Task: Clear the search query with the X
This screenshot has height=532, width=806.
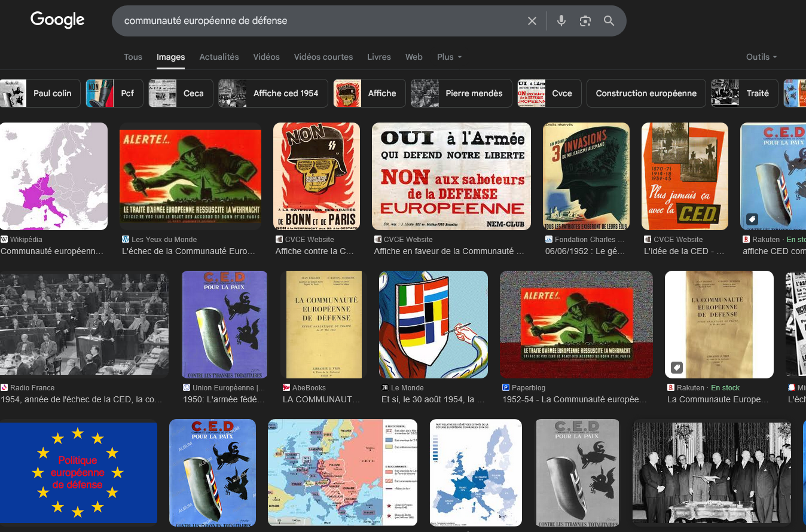Action: click(x=532, y=21)
